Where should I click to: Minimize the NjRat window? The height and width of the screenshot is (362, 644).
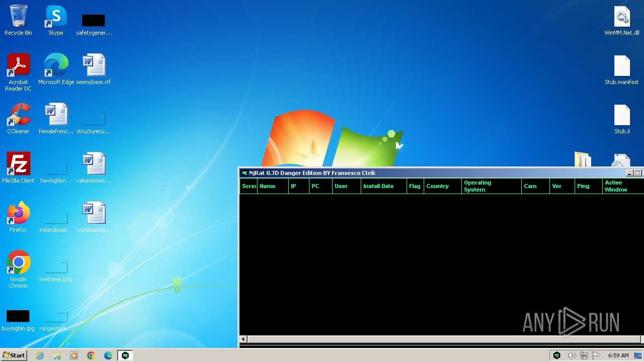tap(629, 173)
